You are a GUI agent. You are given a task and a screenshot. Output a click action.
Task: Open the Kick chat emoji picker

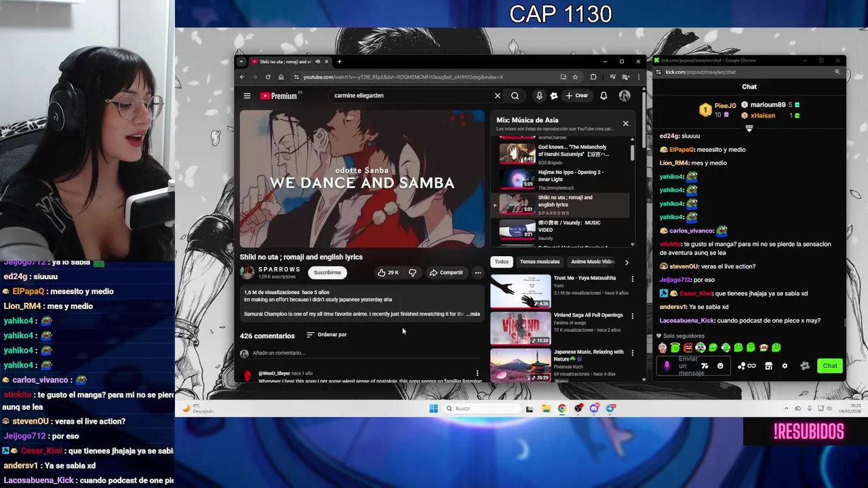pos(720,366)
